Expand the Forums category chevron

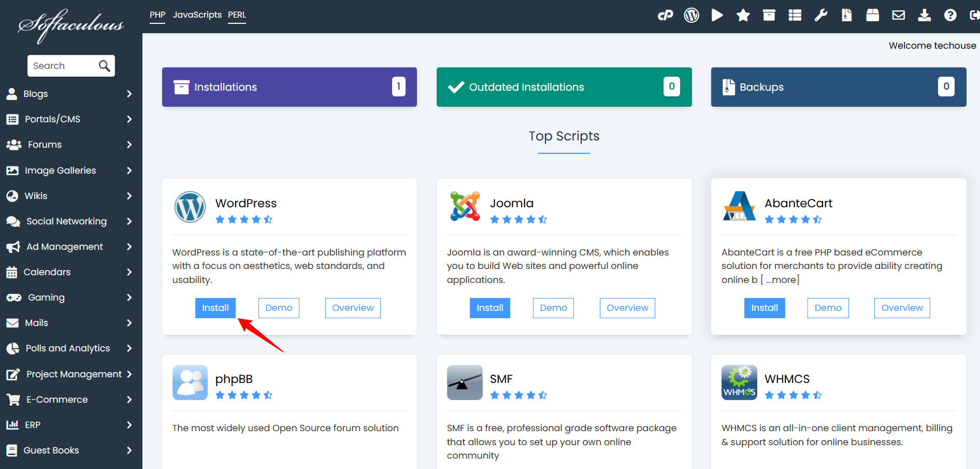click(x=129, y=145)
